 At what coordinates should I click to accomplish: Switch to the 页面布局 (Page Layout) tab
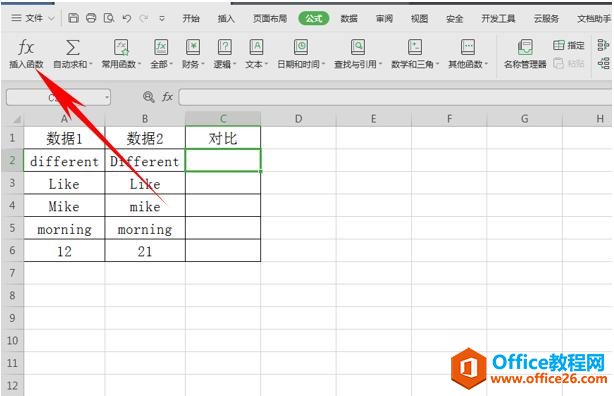pyautogui.click(x=270, y=18)
